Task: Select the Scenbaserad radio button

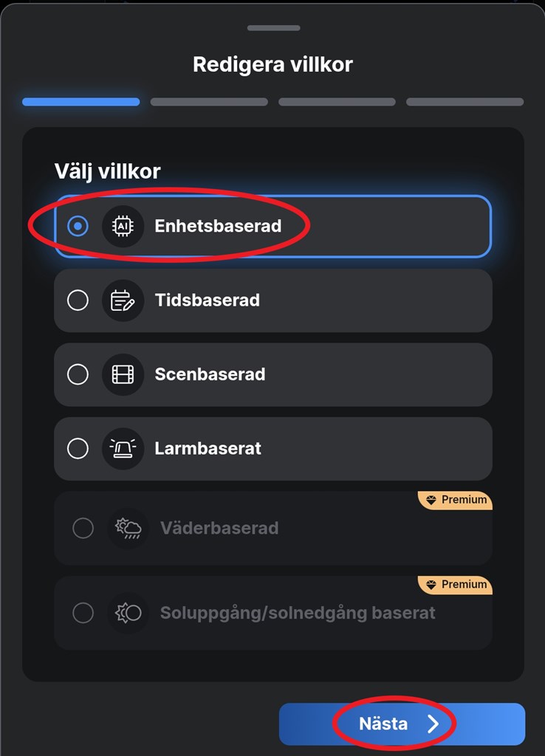Action: (78, 374)
